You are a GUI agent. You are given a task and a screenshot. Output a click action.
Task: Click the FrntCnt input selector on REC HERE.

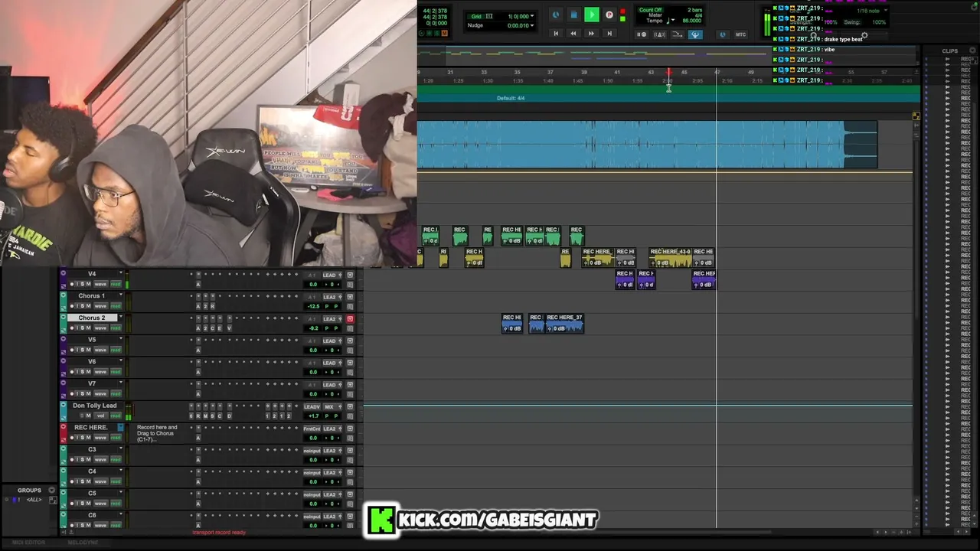click(312, 429)
